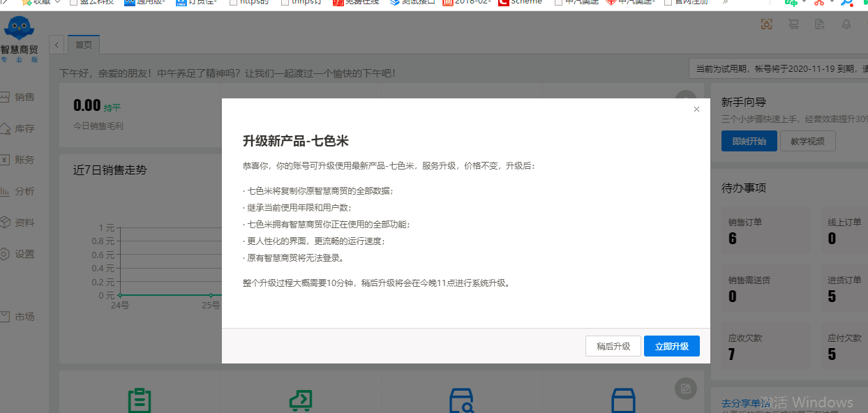This screenshot has height=413, width=868.
Task: Open the 市场 market sidebar menu
Action: point(19,317)
